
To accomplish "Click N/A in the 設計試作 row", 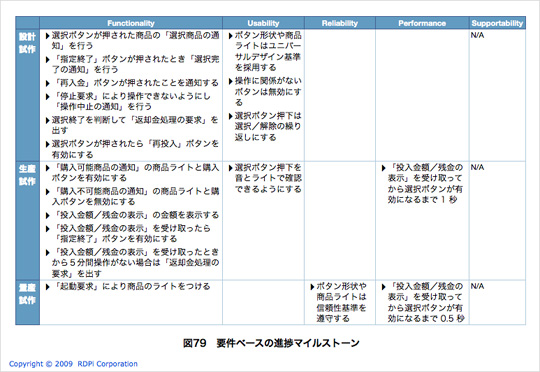I will pos(477,35).
